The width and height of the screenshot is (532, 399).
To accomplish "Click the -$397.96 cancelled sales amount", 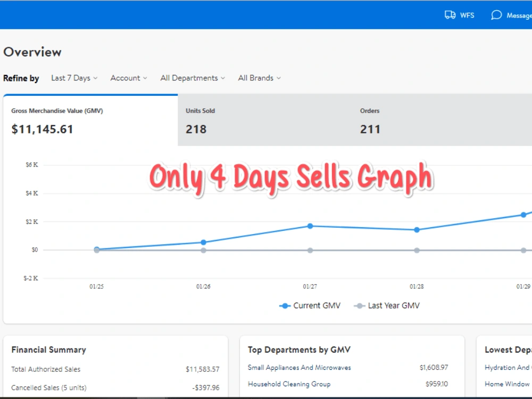I will pyautogui.click(x=206, y=387).
